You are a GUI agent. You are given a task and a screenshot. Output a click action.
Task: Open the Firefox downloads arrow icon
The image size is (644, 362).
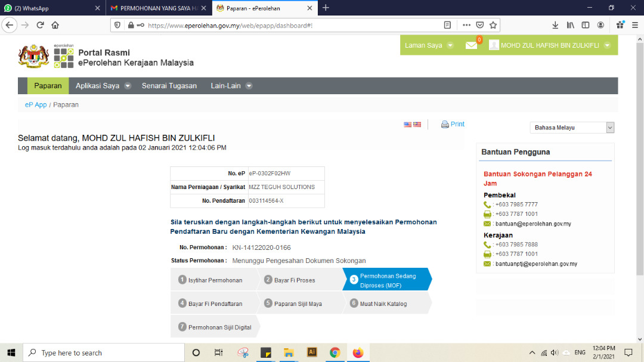point(555,25)
